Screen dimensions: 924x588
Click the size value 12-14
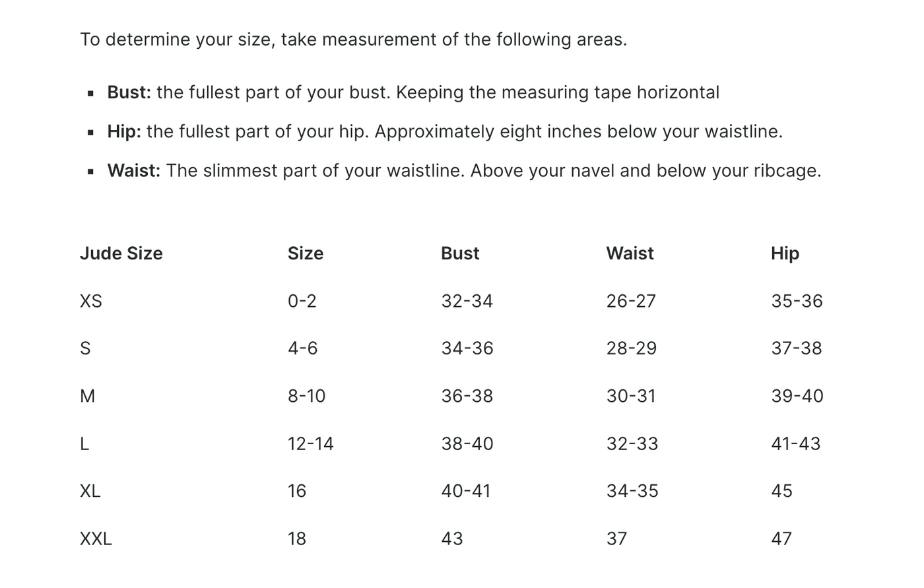(x=311, y=443)
